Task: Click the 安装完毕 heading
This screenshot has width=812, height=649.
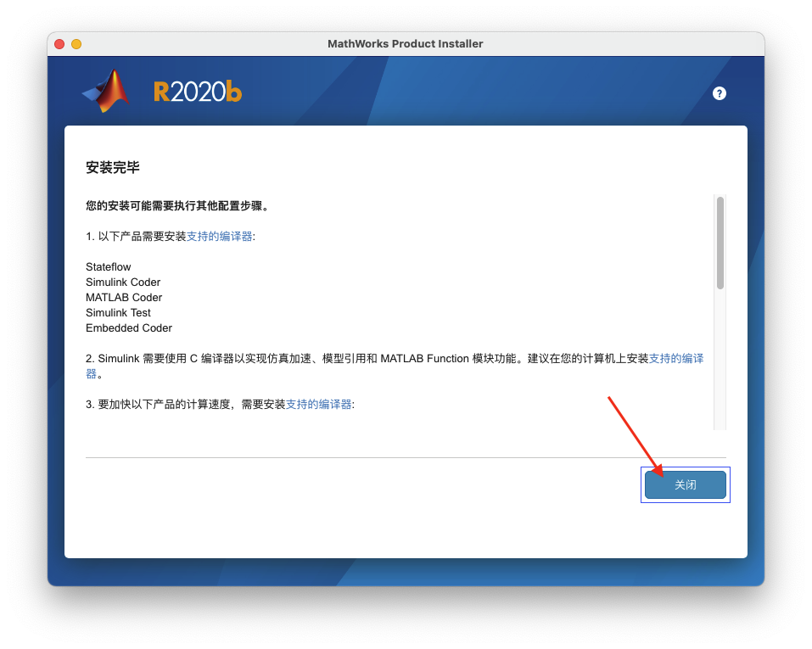Action: (113, 167)
